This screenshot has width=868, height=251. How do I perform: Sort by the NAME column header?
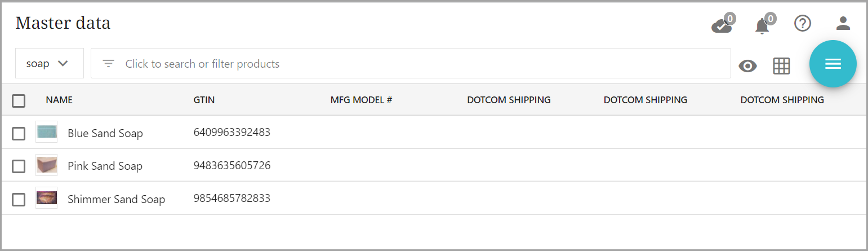click(59, 100)
